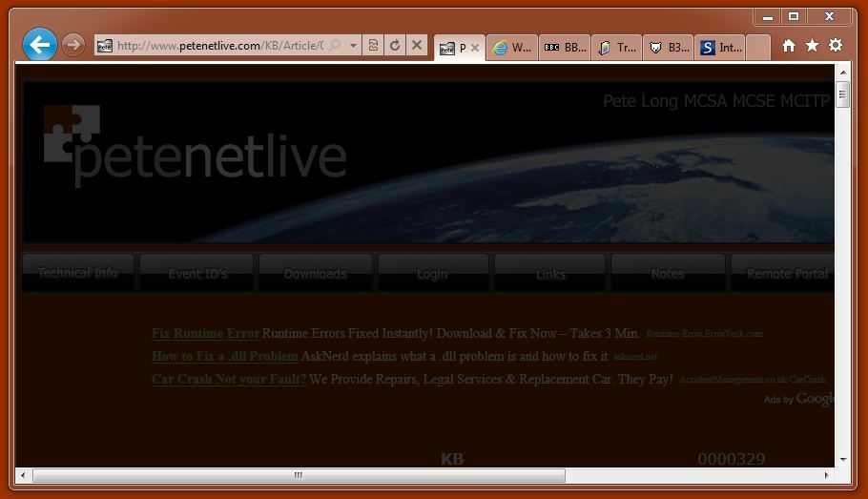This screenshot has width=868, height=499.
Task: Click the site favicon in address bar
Action: click(105, 46)
